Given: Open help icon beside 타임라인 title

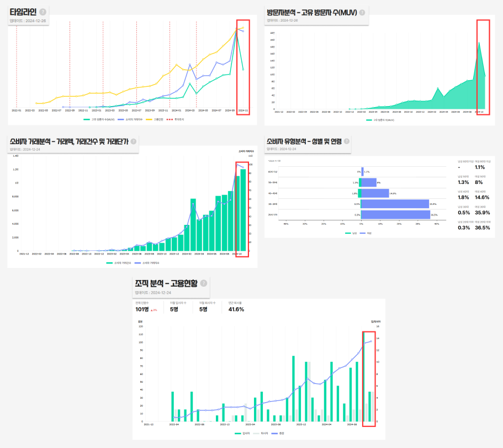Looking at the screenshot, I should 43,12.
